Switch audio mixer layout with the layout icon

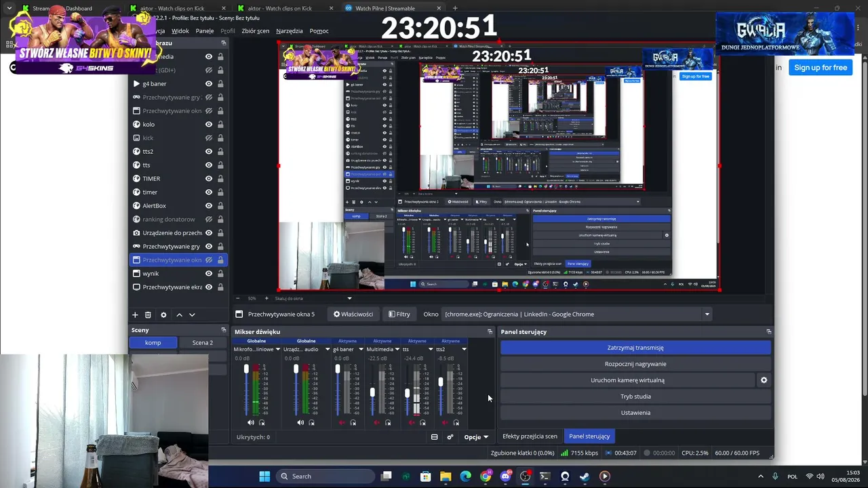point(435,437)
